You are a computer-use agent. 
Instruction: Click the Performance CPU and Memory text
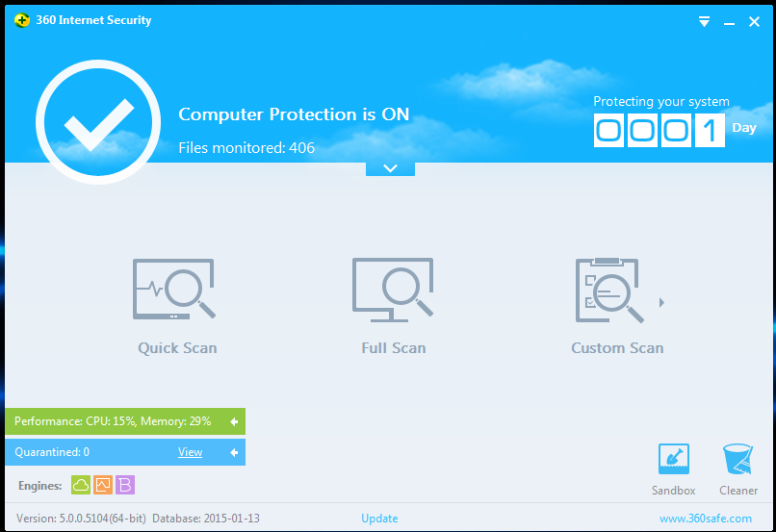coord(113,421)
